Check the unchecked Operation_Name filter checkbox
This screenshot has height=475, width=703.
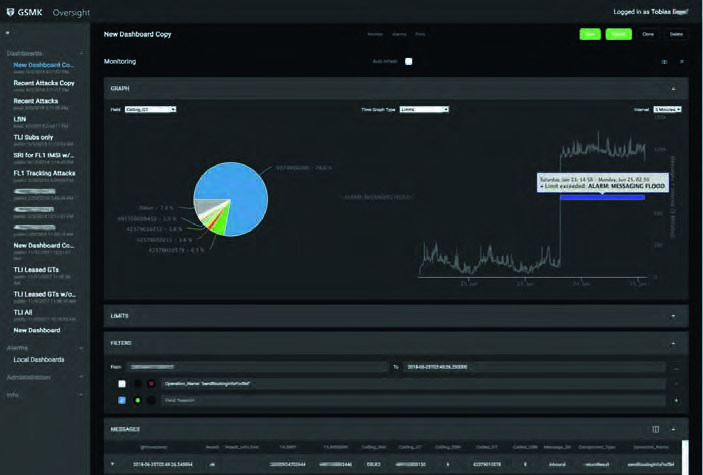pos(122,384)
